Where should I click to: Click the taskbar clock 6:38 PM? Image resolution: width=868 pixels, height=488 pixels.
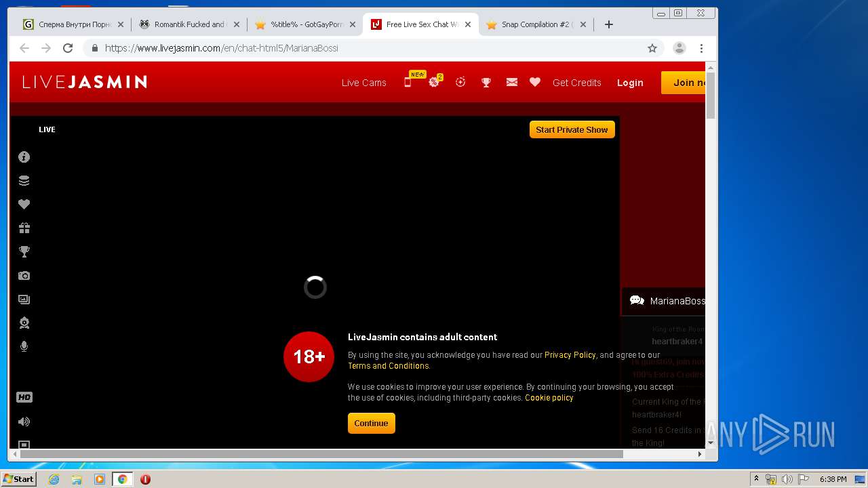click(x=833, y=479)
